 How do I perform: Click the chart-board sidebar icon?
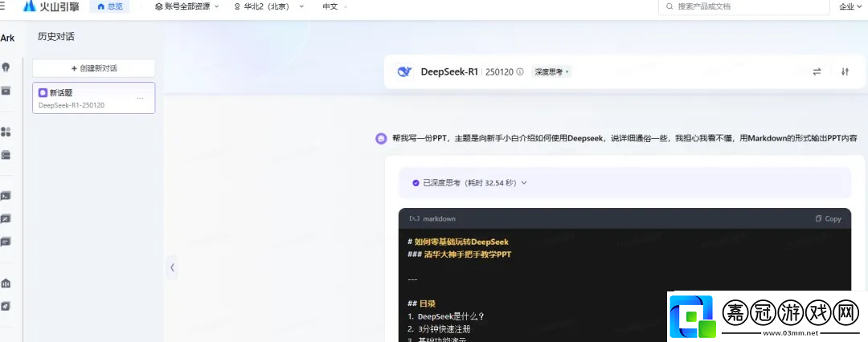pos(6,219)
